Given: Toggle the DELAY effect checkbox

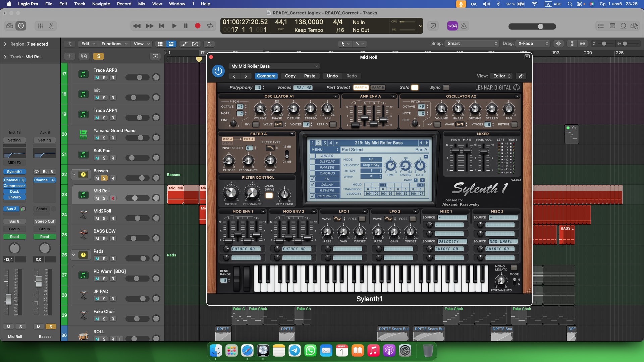Looking at the screenshot, I should point(312,185).
